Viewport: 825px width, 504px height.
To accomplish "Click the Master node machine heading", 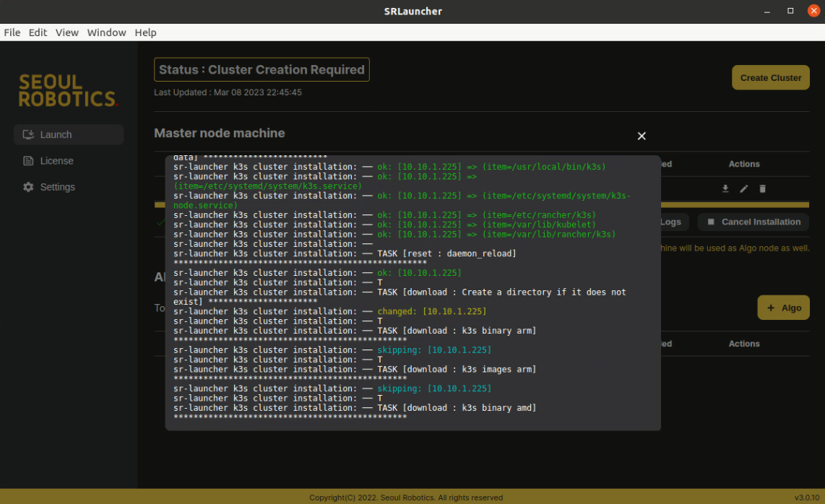I will pos(220,133).
